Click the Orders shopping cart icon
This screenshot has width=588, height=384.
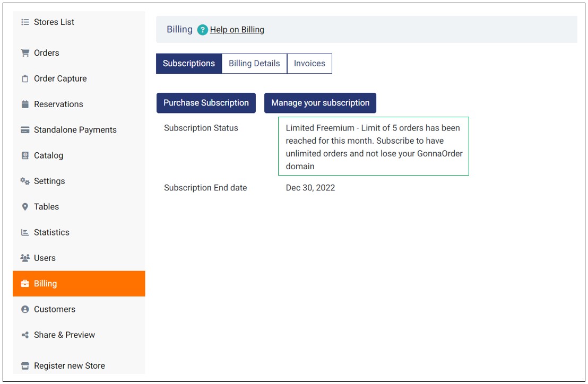click(25, 53)
